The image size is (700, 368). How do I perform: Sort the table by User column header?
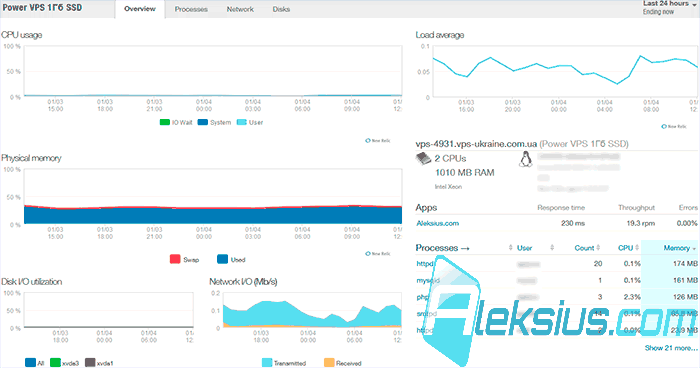tap(524, 248)
